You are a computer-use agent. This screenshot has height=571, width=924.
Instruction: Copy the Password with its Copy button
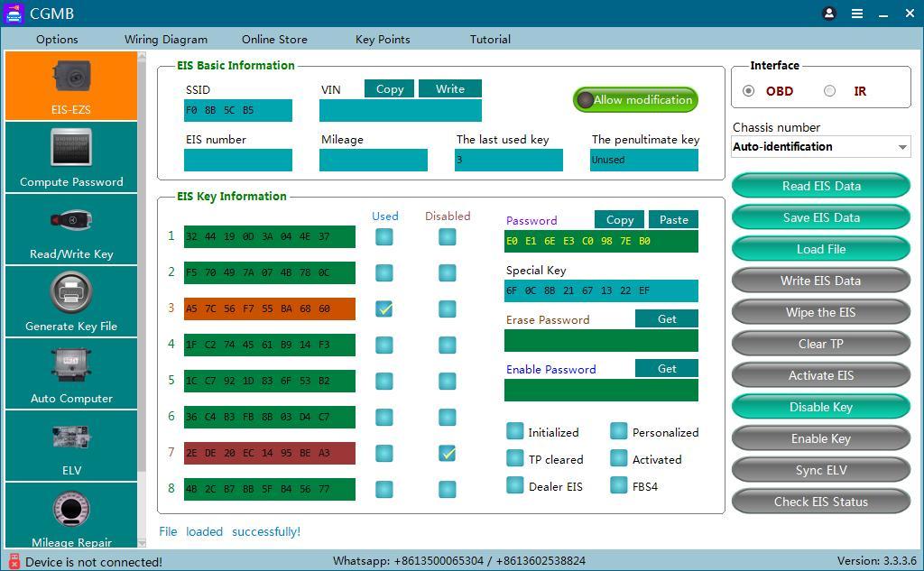620,220
